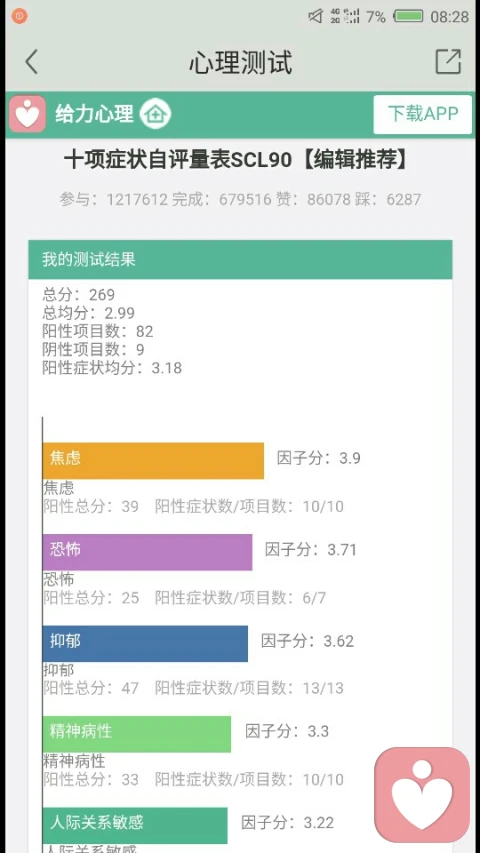Select the purple 恐怖 bar

click(147, 552)
